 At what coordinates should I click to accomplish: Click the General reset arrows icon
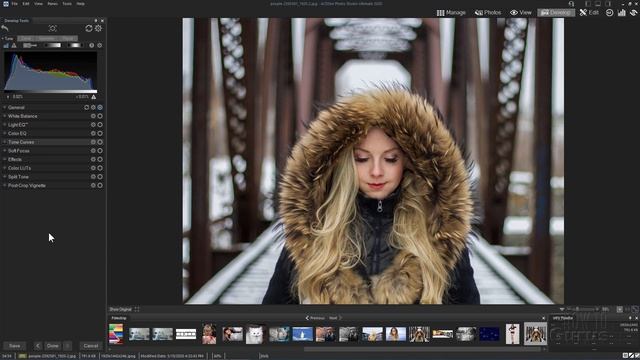(86, 107)
